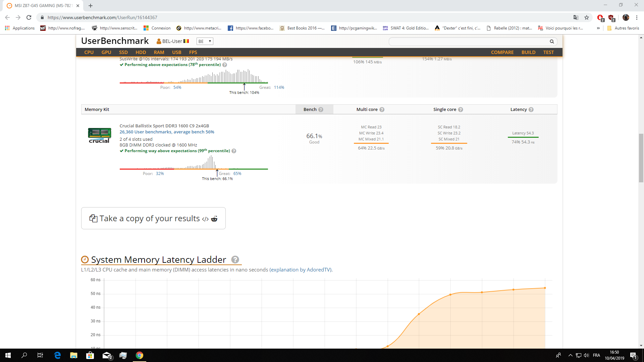Show hidden system tray icons

pyautogui.click(x=570, y=355)
